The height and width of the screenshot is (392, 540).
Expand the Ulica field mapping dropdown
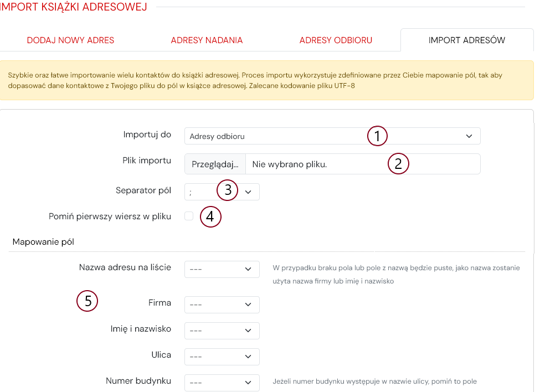click(x=222, y=357)
